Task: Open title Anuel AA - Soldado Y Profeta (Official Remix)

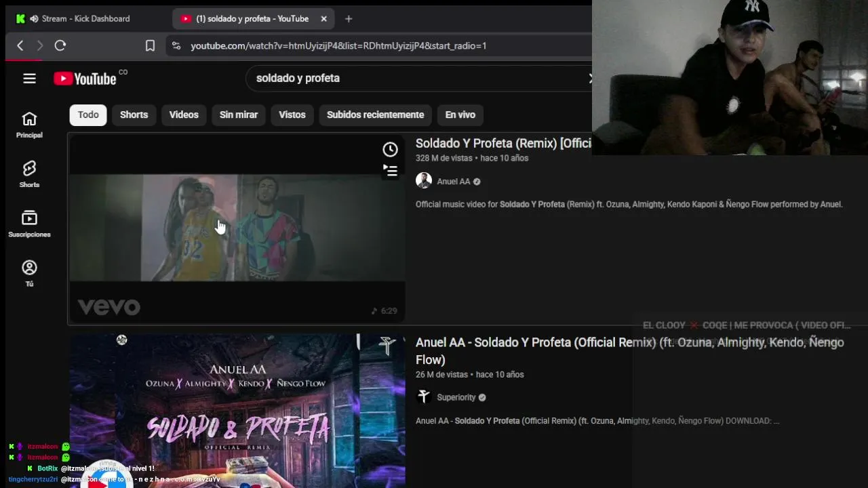Action: 629,350
